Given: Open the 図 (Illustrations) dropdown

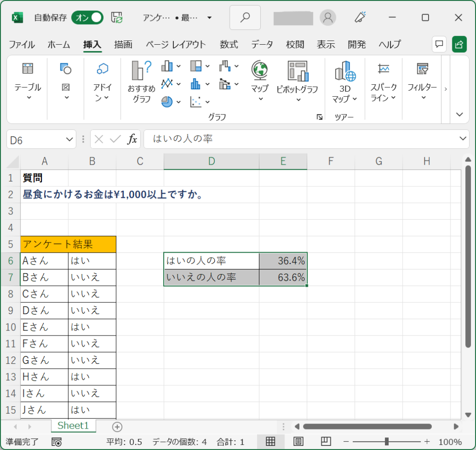Looking at the screenshot, I should click(x=66, y=81).
